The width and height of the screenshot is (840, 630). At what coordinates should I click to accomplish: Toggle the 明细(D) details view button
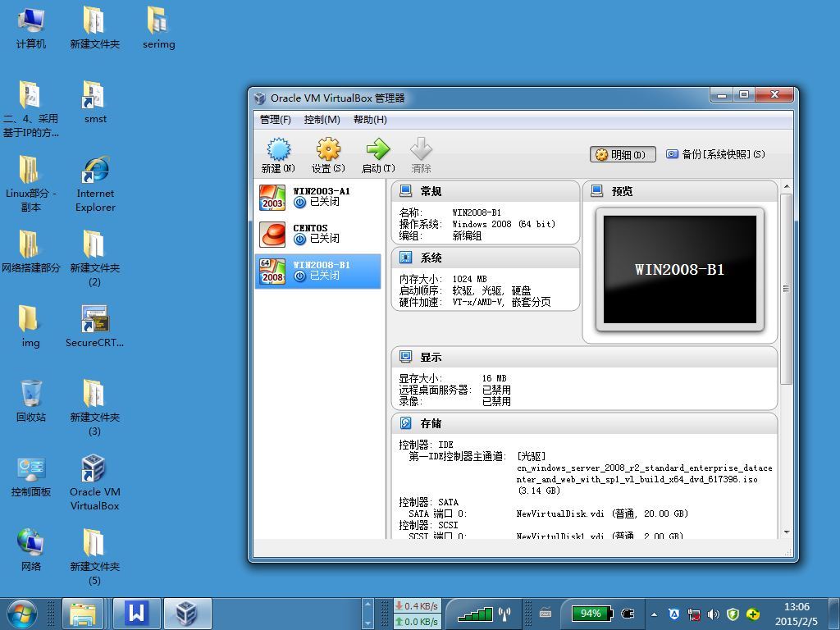623,155
